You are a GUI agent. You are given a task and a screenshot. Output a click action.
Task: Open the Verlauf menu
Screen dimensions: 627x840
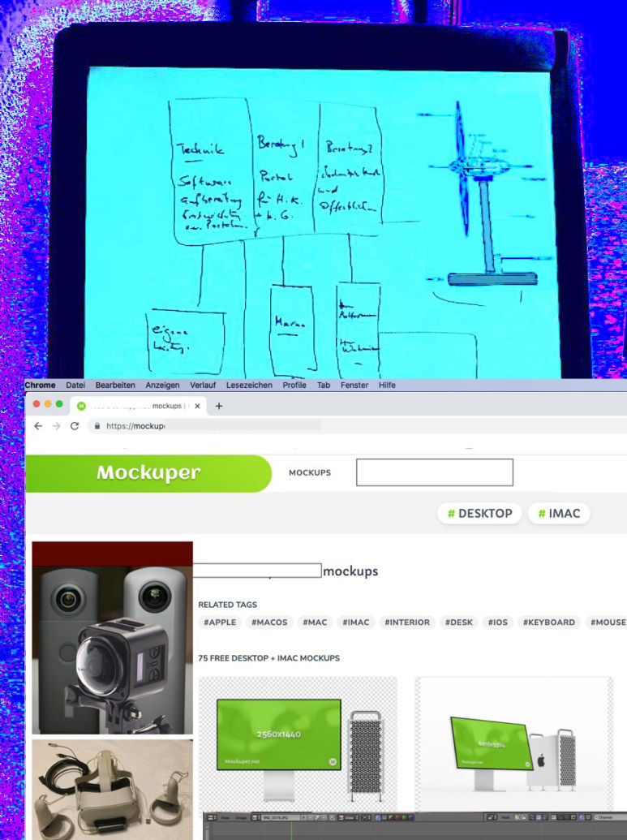coord(203,385)
